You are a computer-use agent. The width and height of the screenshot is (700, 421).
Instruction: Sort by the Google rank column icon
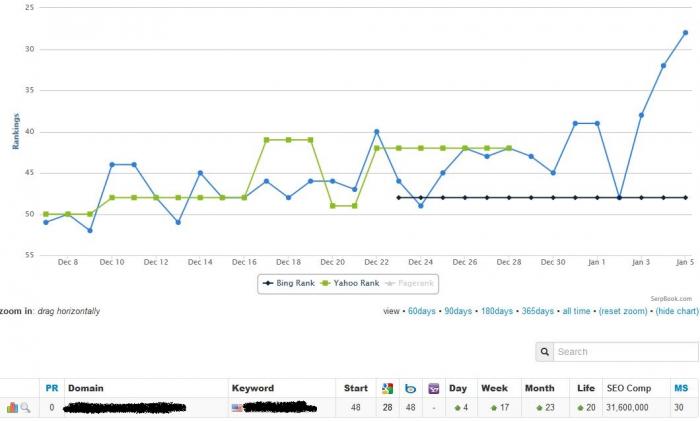coord(388,388)
